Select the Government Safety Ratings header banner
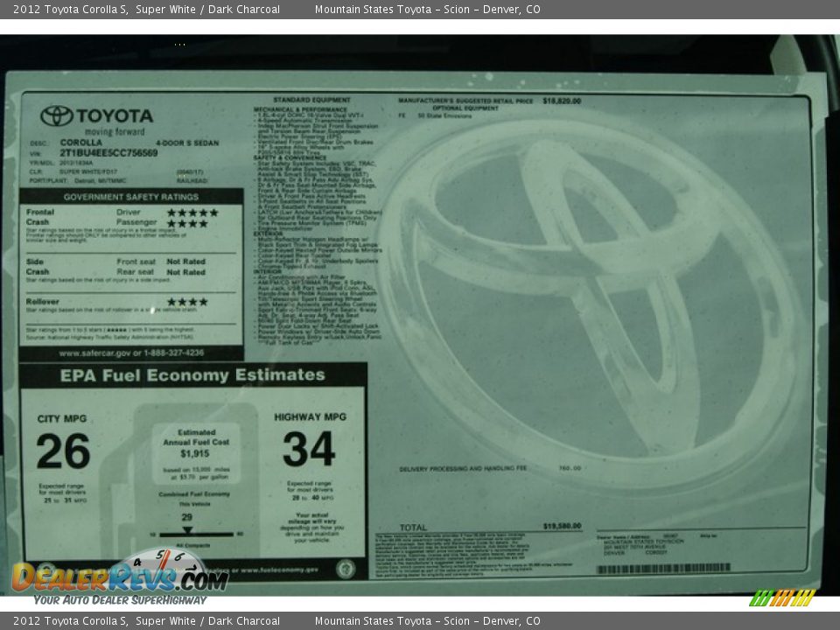This screenshot has width=840, height=630. pyautogui.click(x=133, y=196)
